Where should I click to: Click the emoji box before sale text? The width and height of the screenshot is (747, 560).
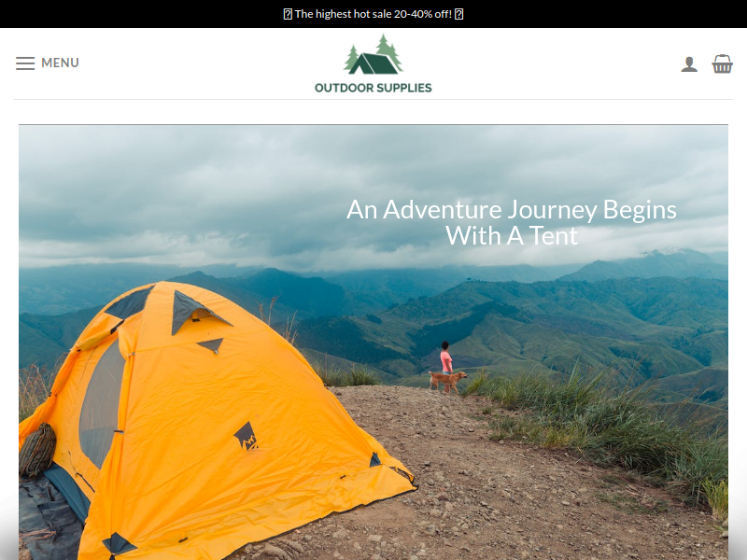coord(288,14)
